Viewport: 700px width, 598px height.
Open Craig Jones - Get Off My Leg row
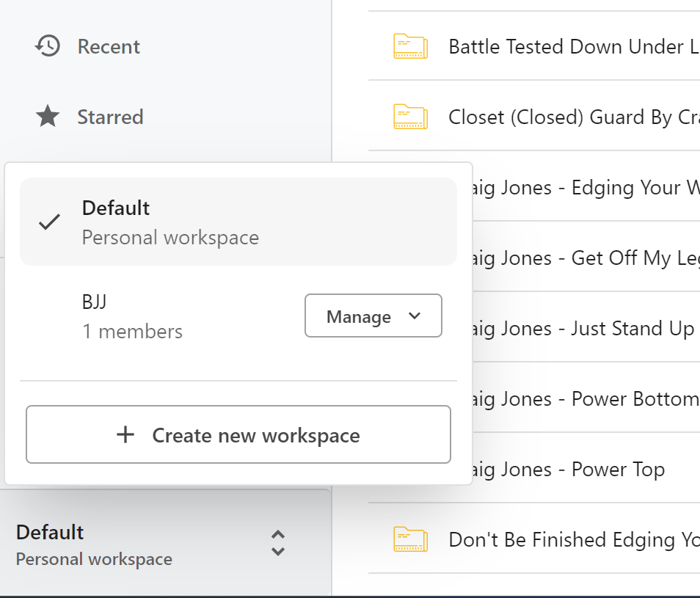(x=586, y=257)
